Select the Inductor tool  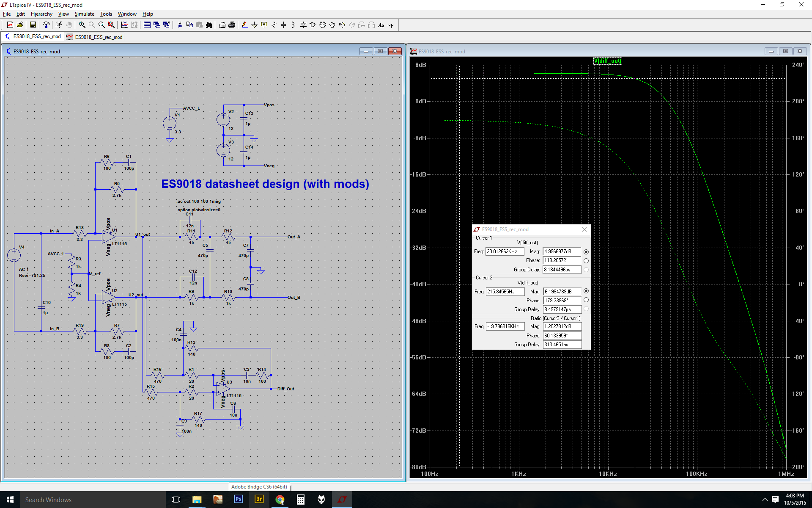(x=293, y=25)
